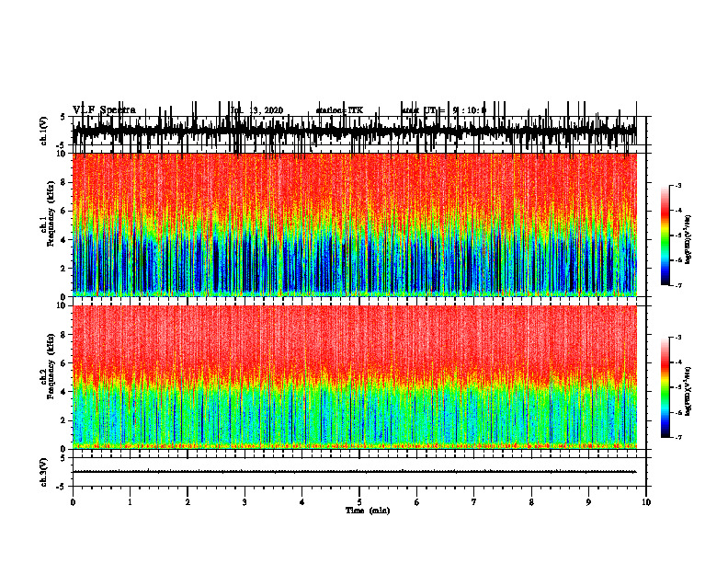The image size is (728, 563).
Task: Click the "ch.1(V)" waveform axis label
Action: 44,131
